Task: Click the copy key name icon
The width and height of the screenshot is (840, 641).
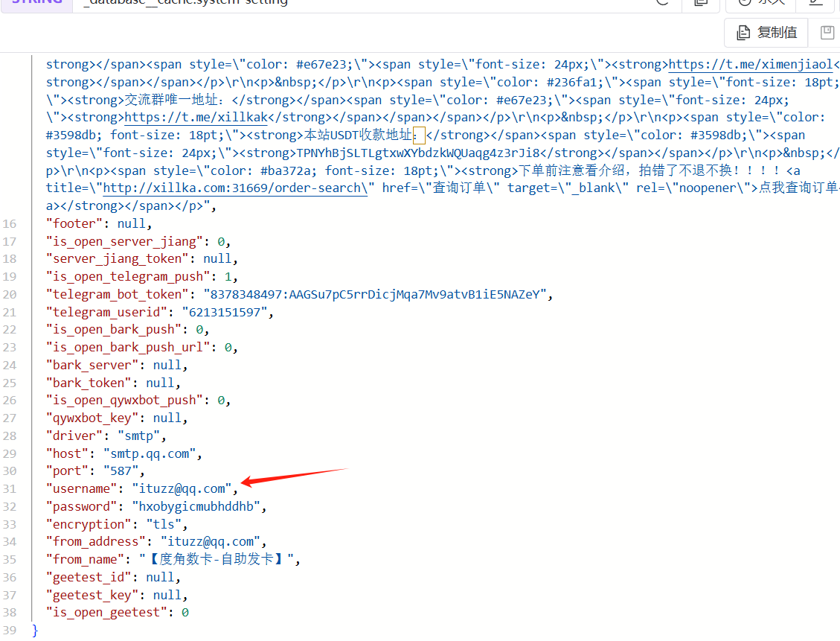Action: click(x=700, y=2)
